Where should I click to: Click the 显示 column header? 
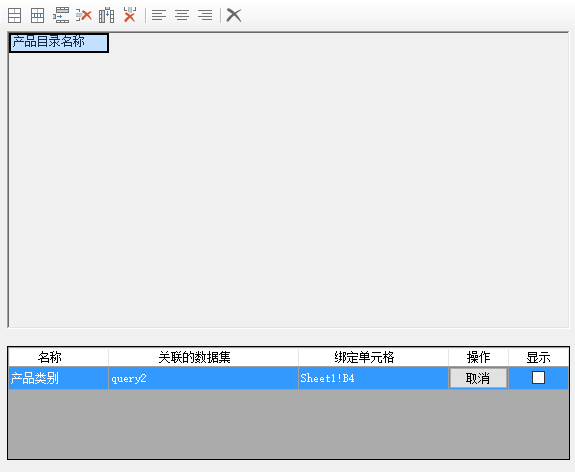click(539, 357)
